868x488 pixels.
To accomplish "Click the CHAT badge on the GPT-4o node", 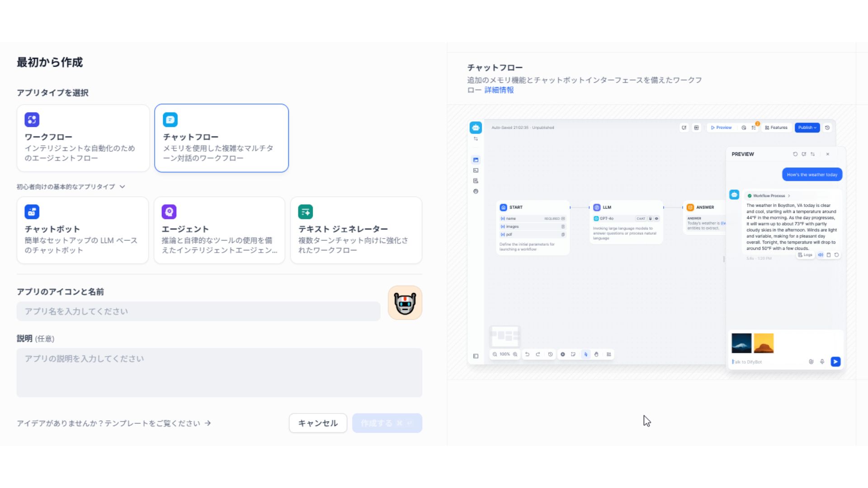I will coord(641,218).
